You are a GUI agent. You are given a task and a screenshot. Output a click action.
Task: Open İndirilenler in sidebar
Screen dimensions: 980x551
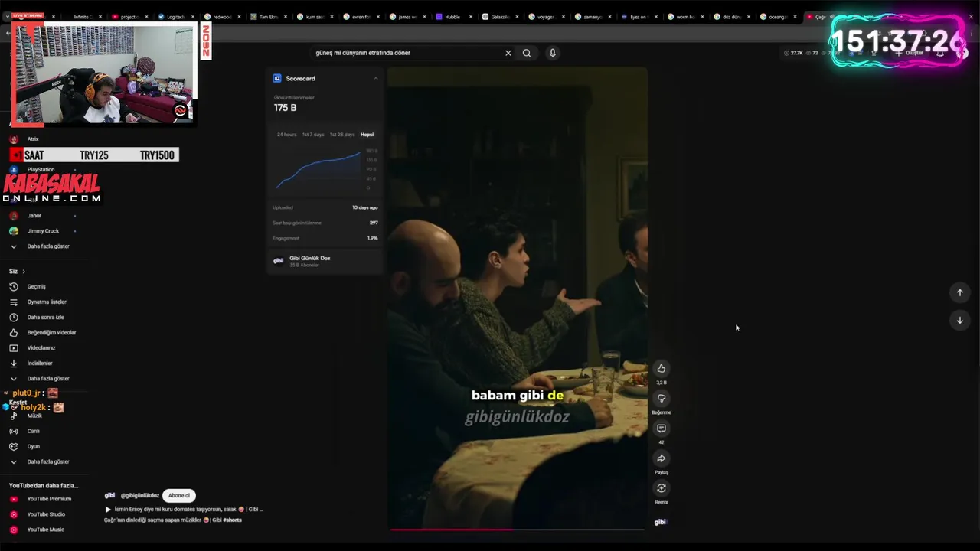click(x=40, y=363)
